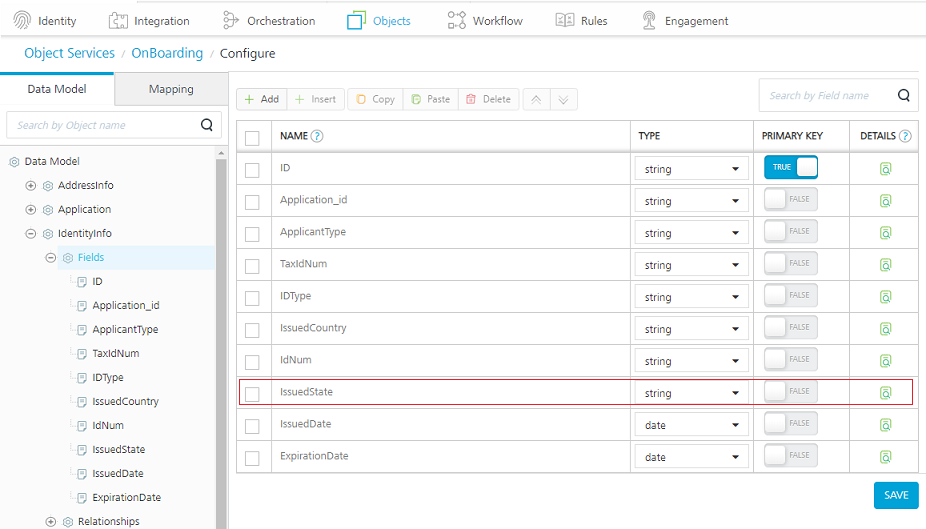Open the Workflow menu

coord(485,20)
